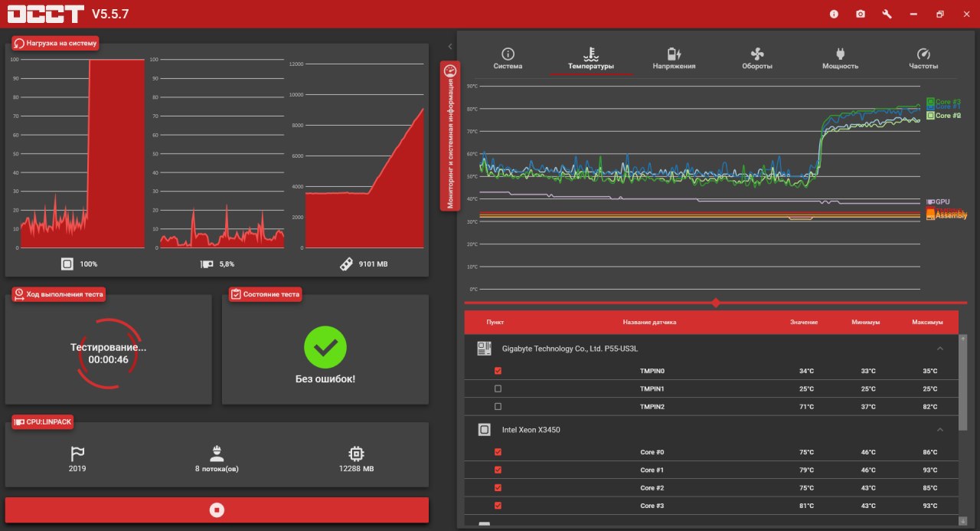Click the Состояние теста header icon
The image size is (980, 531).
(236, 293)
